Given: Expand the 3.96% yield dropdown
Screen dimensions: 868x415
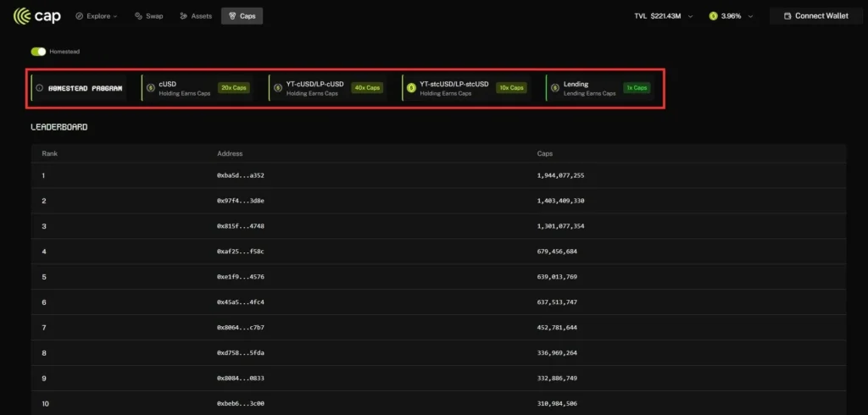Looking at the screenshot, I should coord(732,16).
